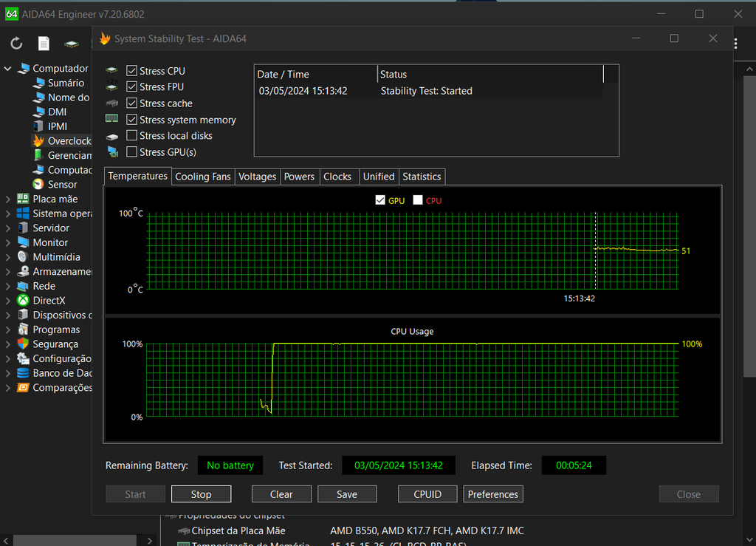756x546 pixels.
Task: Click the Configuração gears icon
Action: tap(23, 358)
